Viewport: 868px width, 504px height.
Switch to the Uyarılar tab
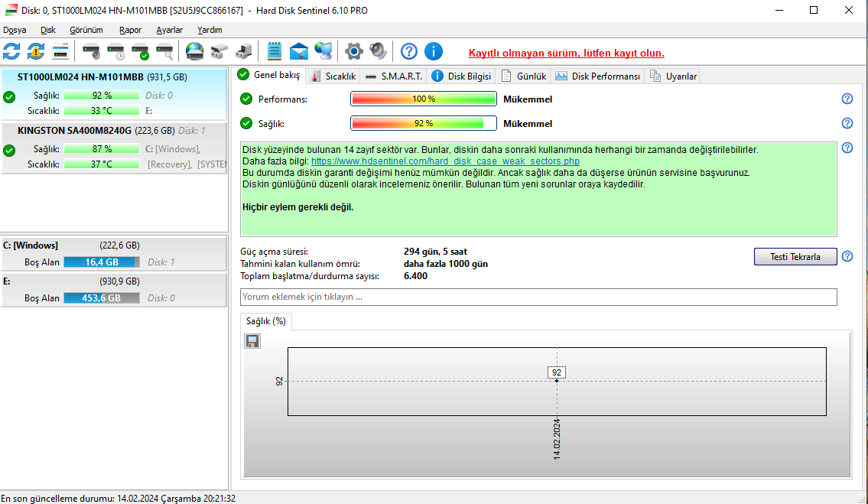[673, 76]
